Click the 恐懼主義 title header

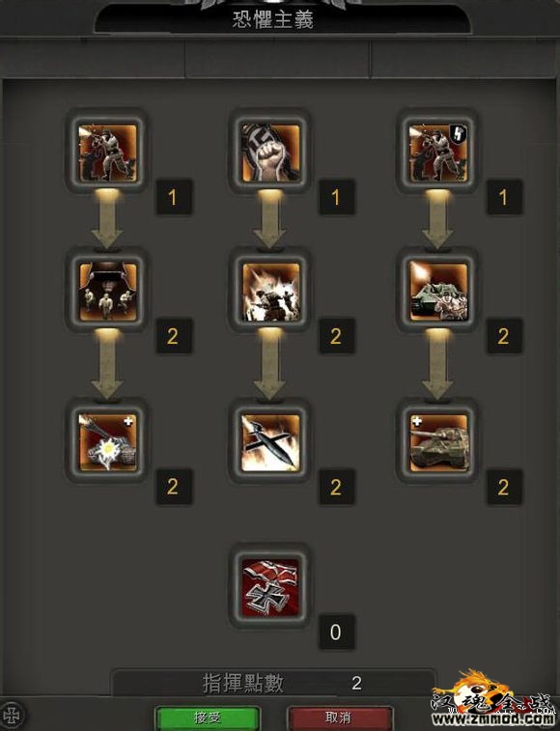coord(273,19)
